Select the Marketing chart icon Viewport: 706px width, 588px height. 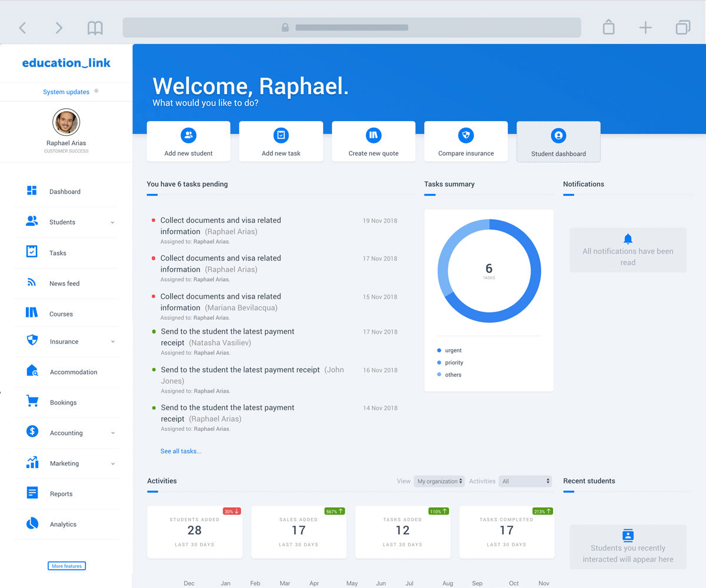(32, 463)
